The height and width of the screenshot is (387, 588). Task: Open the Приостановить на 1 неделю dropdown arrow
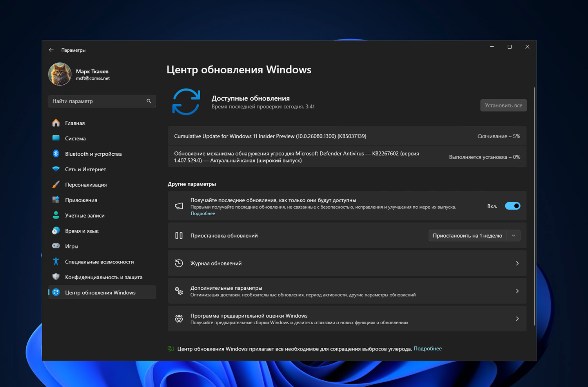(x=514, y=236)
